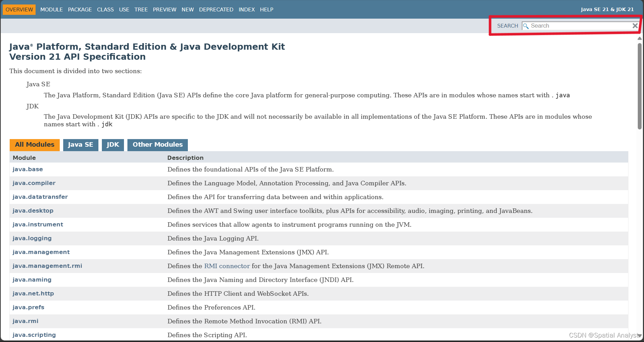Switch to the JDK tab
Screen dimensions: 644x342
pos(113,145)
